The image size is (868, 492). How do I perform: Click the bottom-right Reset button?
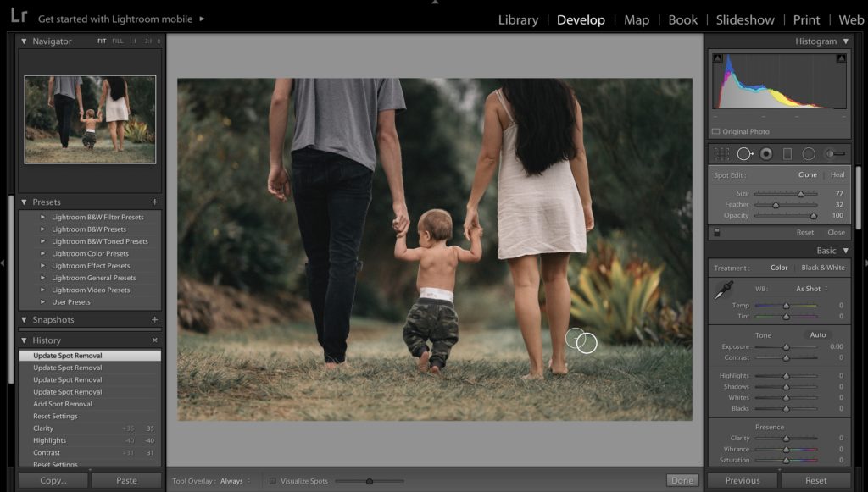(816, 480)
